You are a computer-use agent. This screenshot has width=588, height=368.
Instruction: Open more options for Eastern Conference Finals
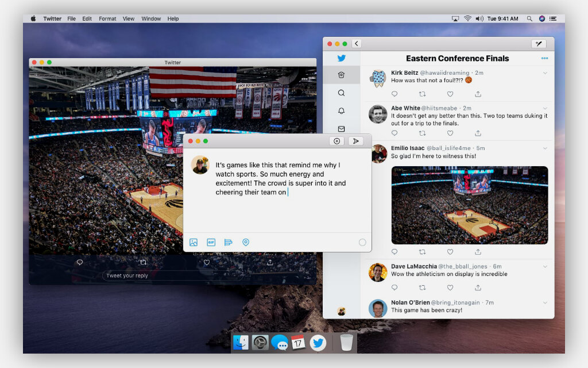pyautogui.click(x=544, y=58)
